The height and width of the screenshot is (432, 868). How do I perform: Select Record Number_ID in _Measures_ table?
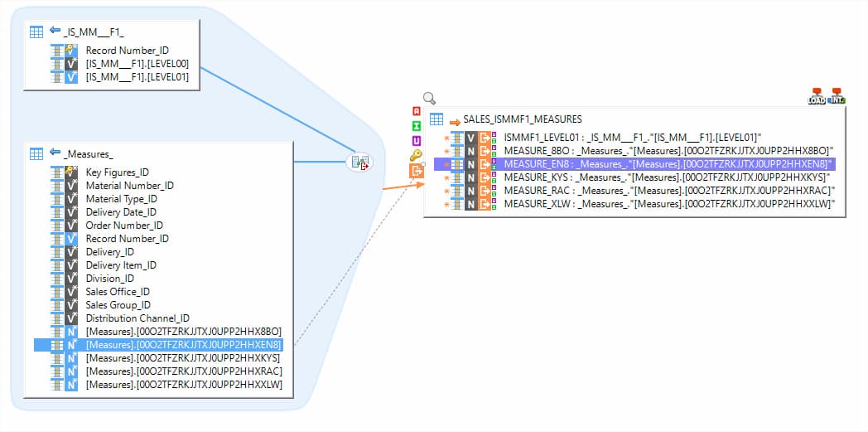tap(127, 239)
